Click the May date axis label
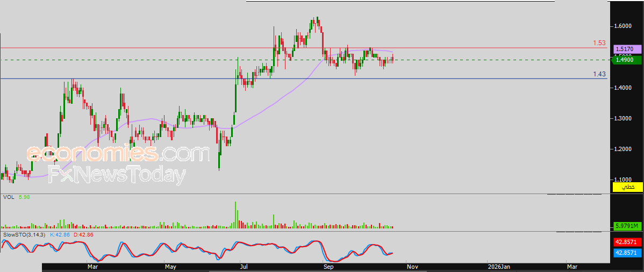This screenshot has width=644, height=272. (170, 267)
